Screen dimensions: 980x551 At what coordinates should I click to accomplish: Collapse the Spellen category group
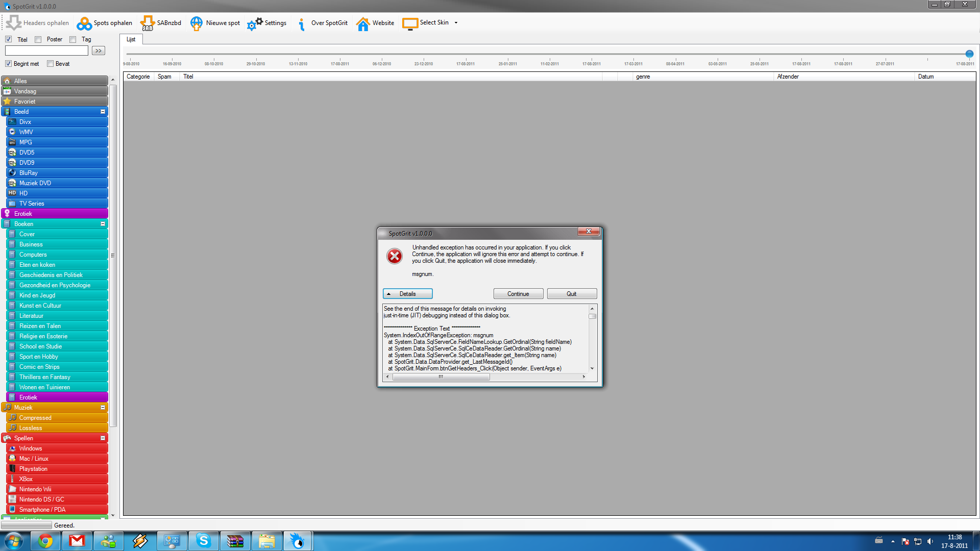click(103, 438)
